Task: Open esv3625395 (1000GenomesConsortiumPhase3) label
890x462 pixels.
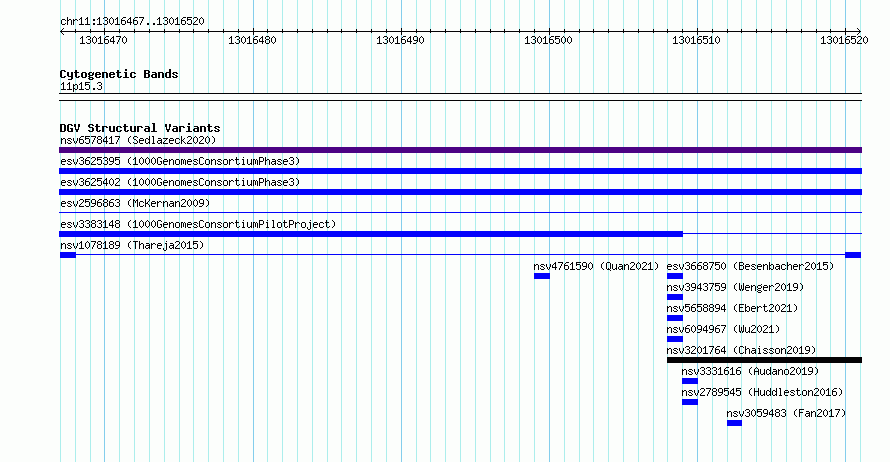Action: (x=180, y=161)
